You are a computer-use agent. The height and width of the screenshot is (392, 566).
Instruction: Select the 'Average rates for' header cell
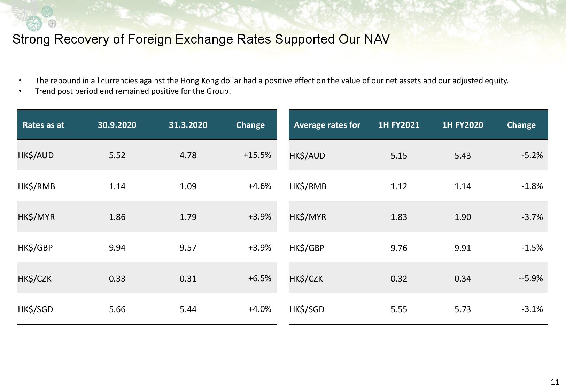tap(327, 125)
